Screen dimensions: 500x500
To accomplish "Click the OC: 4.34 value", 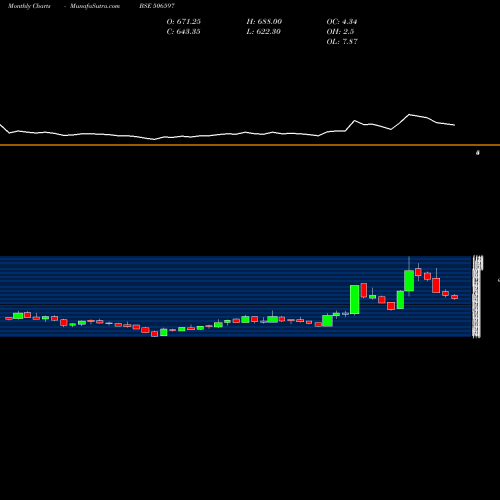I will point(342,22).
